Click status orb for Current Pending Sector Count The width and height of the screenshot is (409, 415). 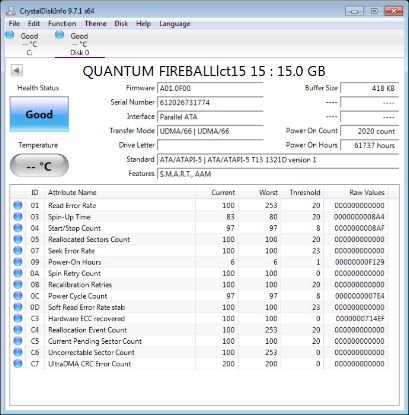pyautogui.click(x=18, y=341)
